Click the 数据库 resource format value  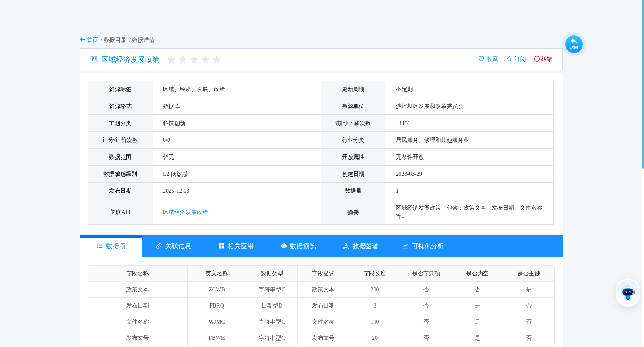(x=171, y=106)
